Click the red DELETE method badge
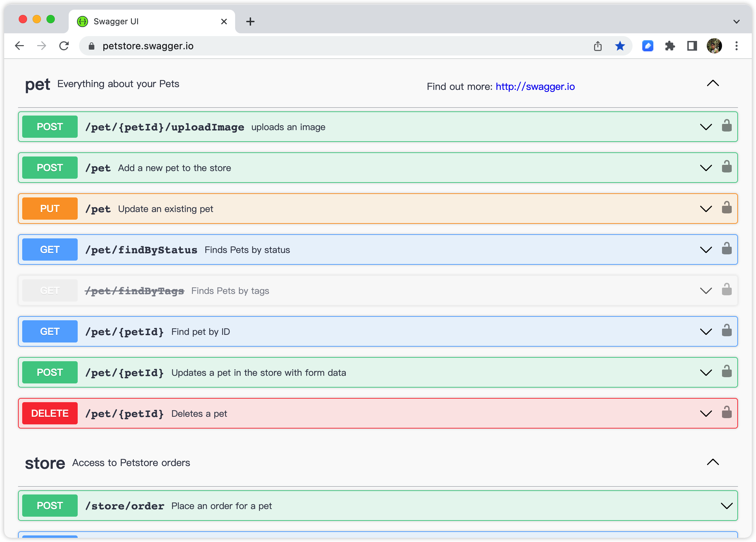This screenshot has width=756, height=542. coord(50,413)
